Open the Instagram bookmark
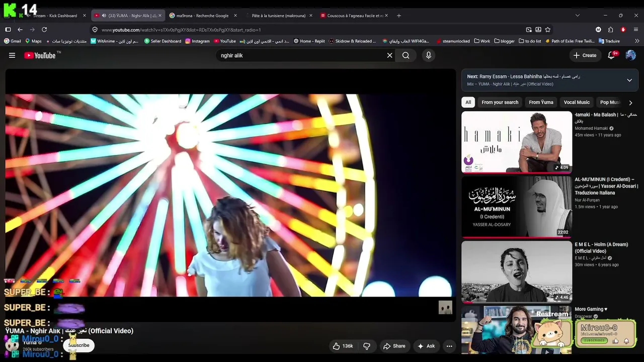 197,41
